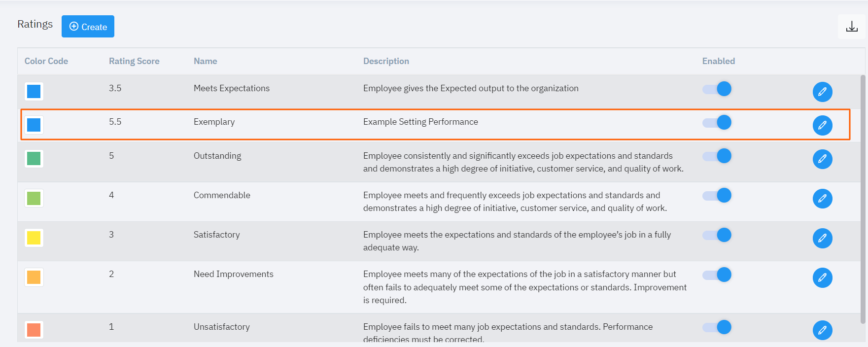Edit the Exemplary rating row

(822, 125)
